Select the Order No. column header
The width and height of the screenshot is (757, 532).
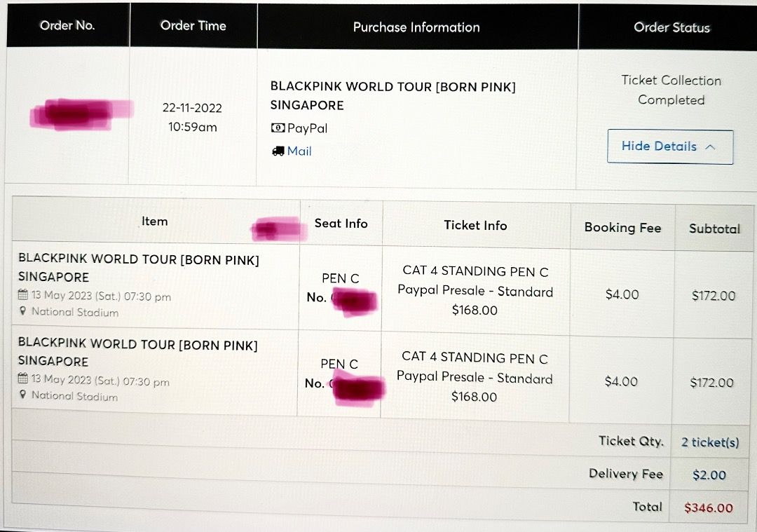[x=67, y=25]
